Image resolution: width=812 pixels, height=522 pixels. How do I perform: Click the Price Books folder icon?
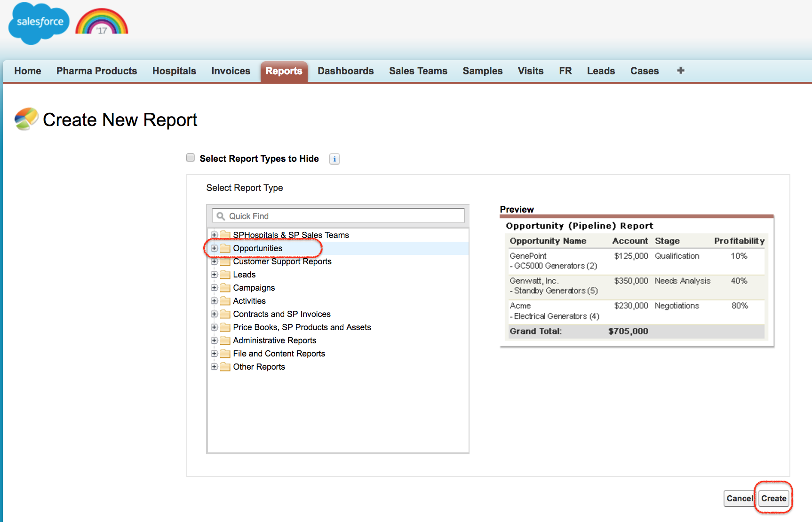tap(225, 327)
